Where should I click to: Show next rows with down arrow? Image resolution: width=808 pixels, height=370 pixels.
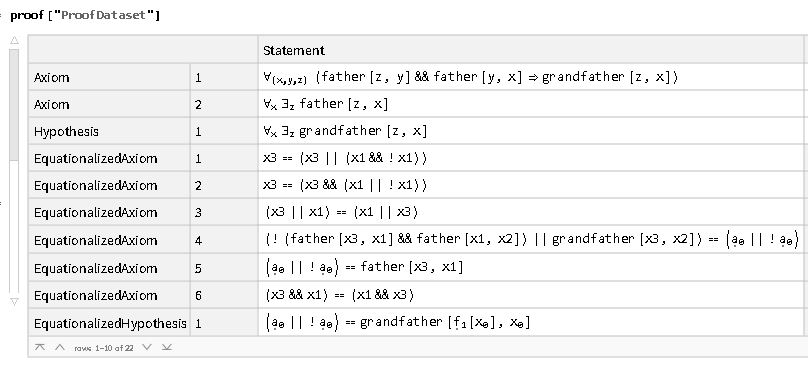click(x=147, y=347)
